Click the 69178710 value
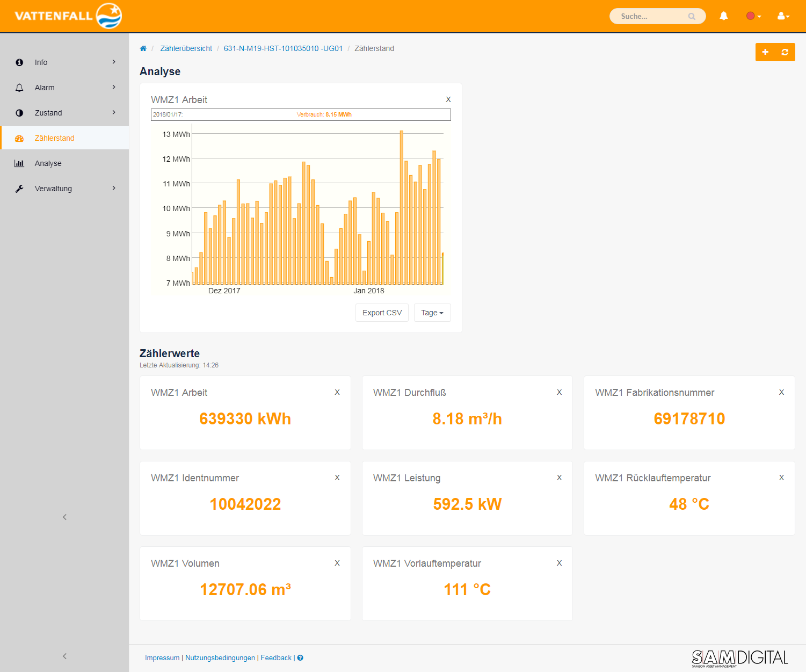Screen dimensions: 806x672 [x=689, y=418]
